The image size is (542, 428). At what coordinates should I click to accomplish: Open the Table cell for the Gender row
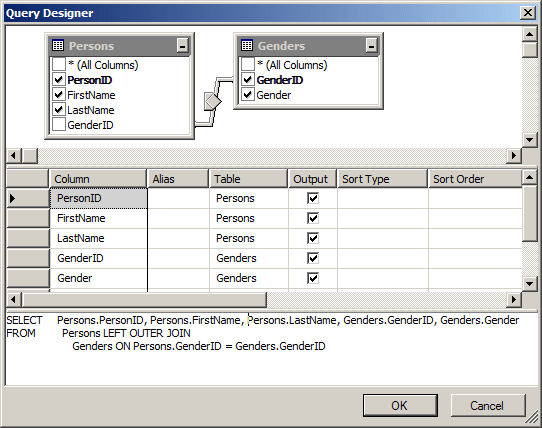249,278
